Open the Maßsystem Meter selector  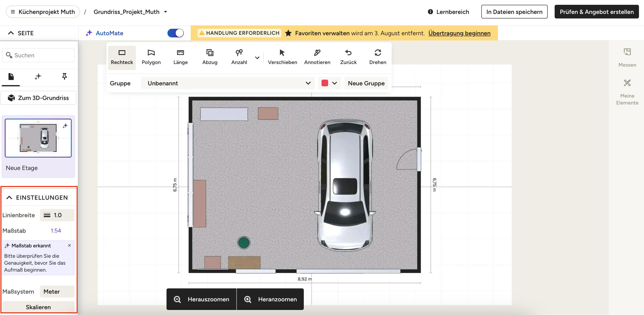[x=57, y=292]
